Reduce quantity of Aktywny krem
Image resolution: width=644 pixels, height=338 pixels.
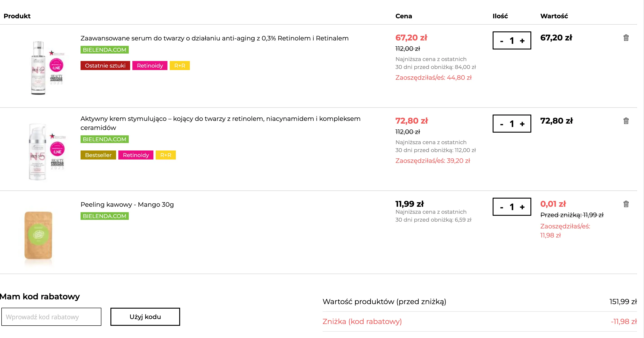click(501, 124)
